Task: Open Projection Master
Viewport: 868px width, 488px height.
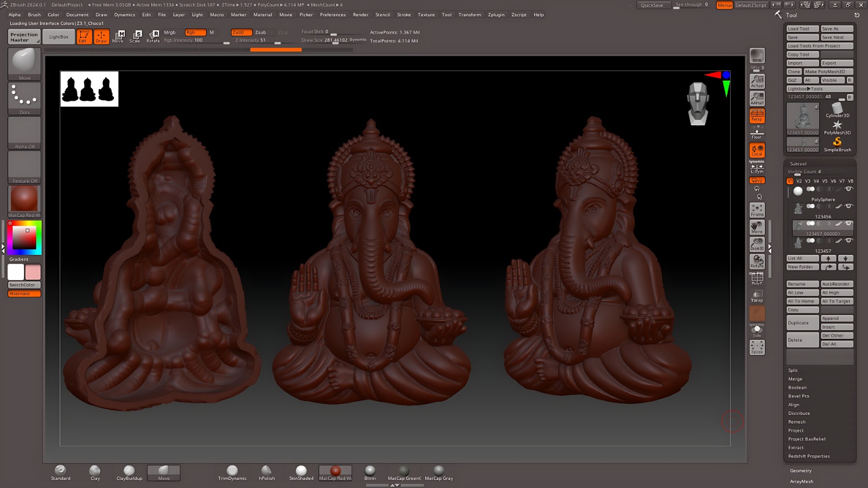Action: coord(24,37)
